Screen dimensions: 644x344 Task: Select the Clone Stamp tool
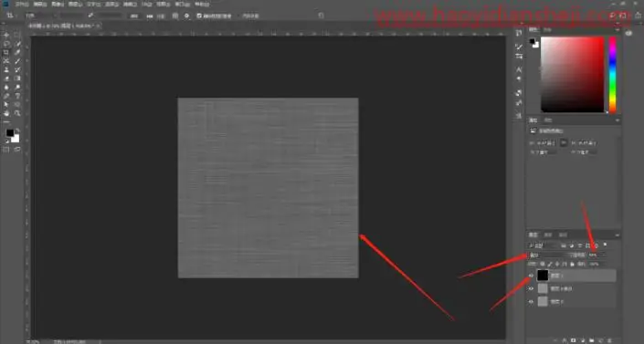click(x=6, y=69)
